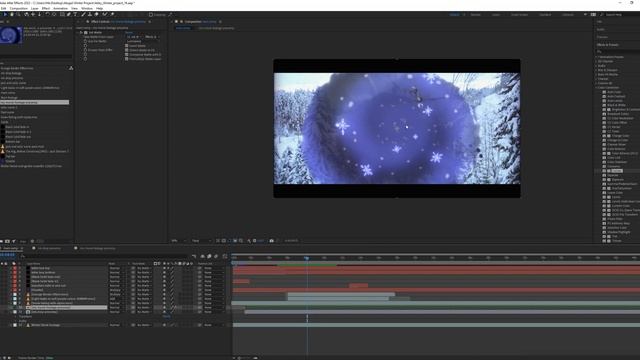This screenshot has height=360, width=640.
Task: Click label color swatch of layer 12
Action: (15, 325)
